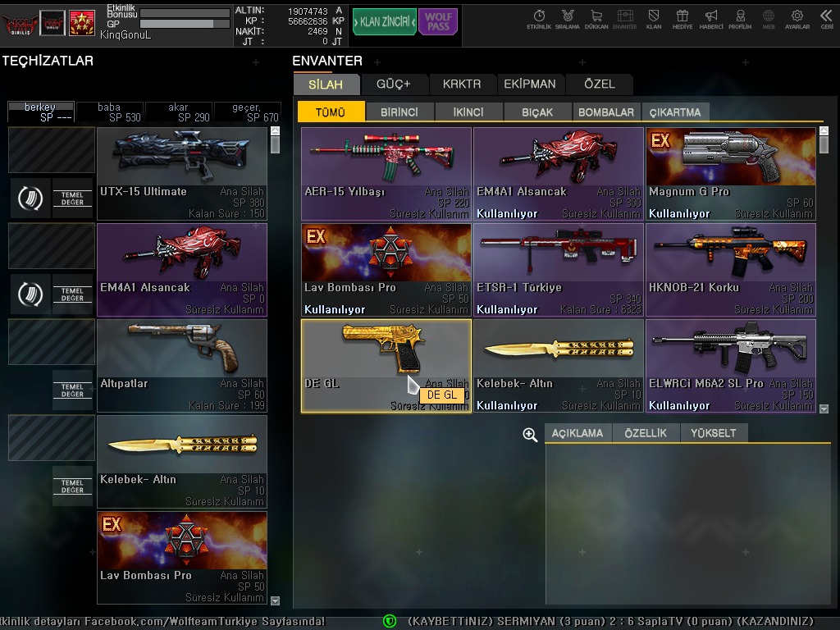Click the magnifier zoom icon beside AÇIKLAMA

click(530, 435)
